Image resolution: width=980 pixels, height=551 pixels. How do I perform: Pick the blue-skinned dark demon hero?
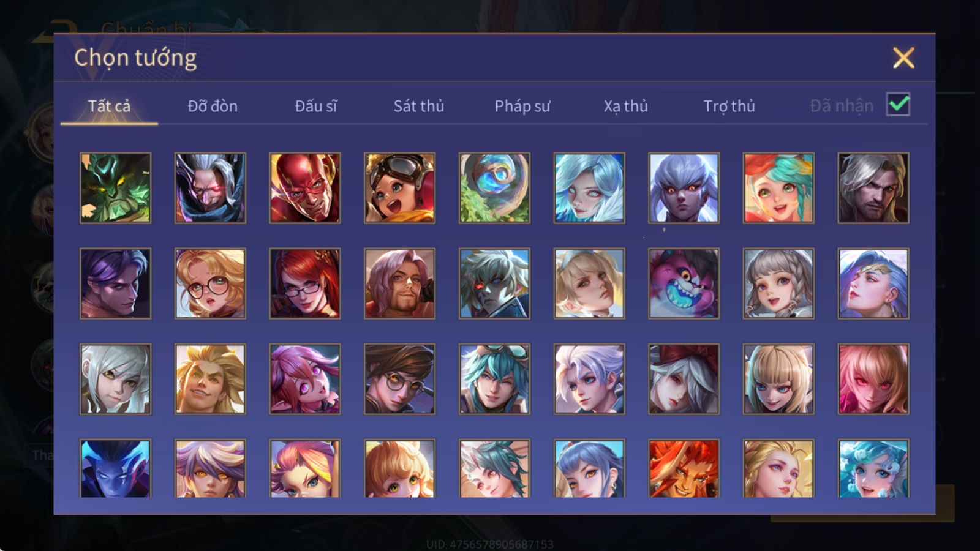pyautogui.click(x=115, y=468)
